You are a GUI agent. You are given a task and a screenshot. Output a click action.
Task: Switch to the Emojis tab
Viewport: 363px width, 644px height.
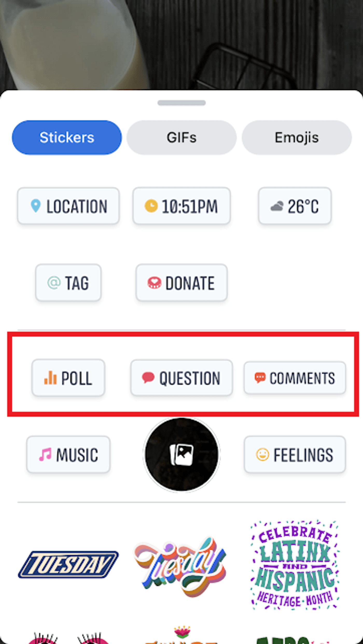[297, 138]
